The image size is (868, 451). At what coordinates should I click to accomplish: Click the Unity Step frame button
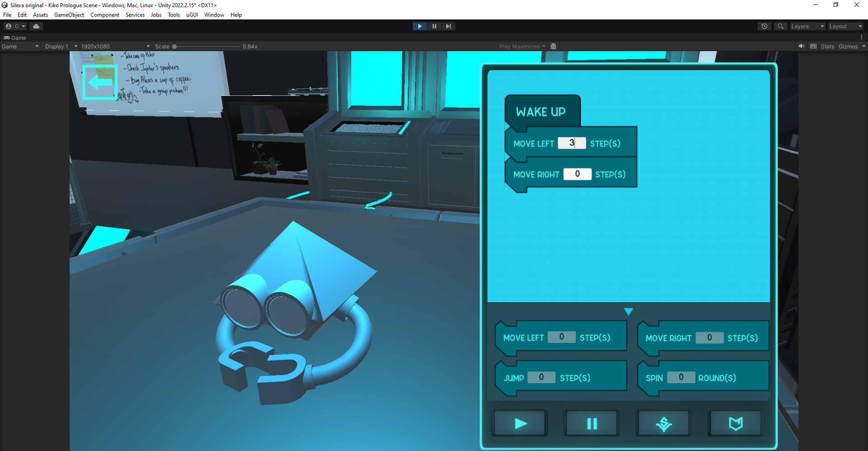click(448, 26)
